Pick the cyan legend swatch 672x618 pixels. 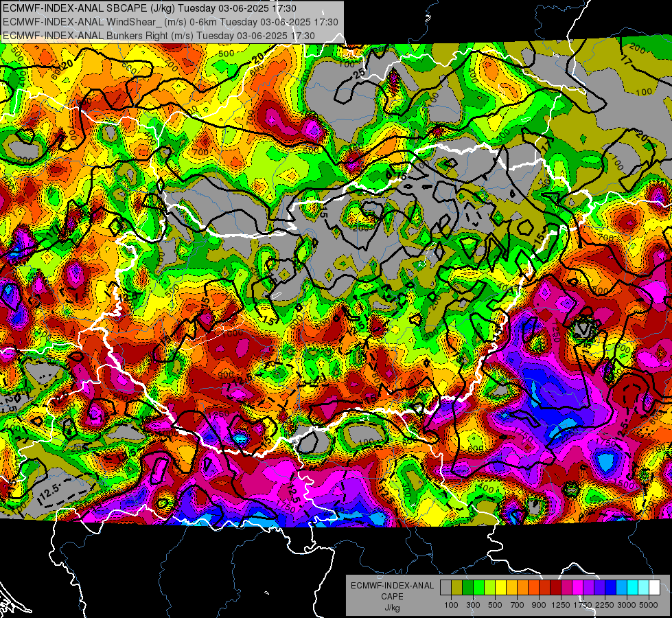pos(633,588)
